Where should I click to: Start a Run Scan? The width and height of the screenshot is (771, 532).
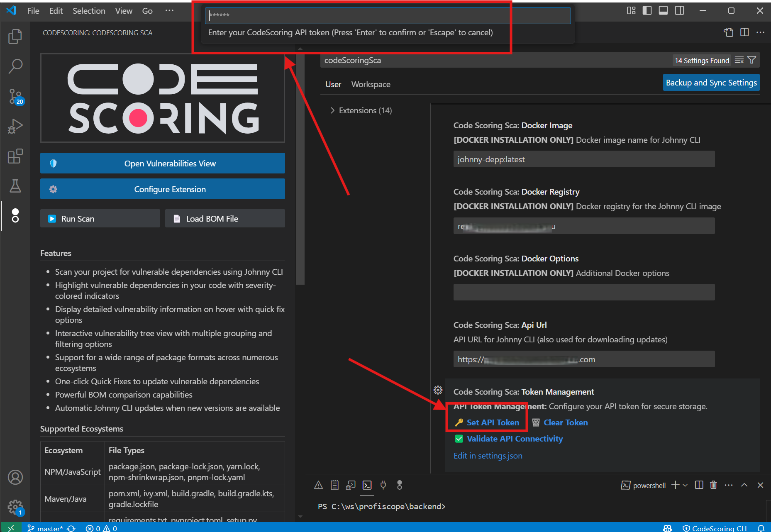(x=100, y=218)
